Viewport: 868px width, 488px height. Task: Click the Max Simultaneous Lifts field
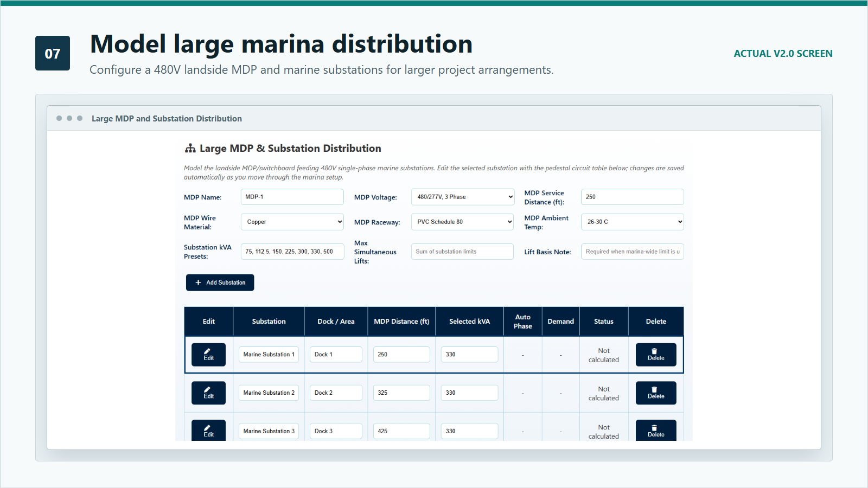462,252
